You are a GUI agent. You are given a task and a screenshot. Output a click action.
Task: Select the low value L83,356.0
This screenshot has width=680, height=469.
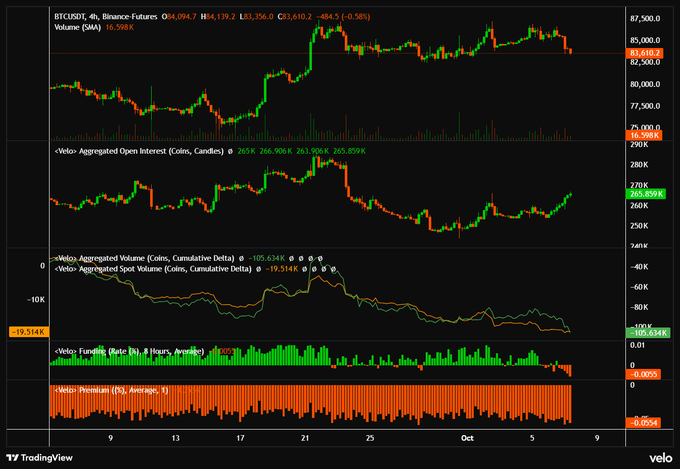coord(257,17)
